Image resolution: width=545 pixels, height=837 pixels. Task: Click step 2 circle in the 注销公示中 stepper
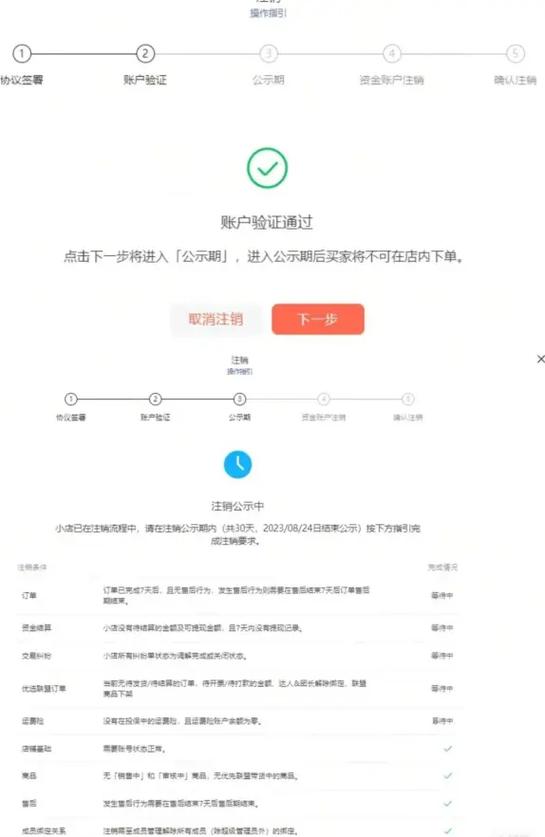pyautogui.click(x=155, y=399)
